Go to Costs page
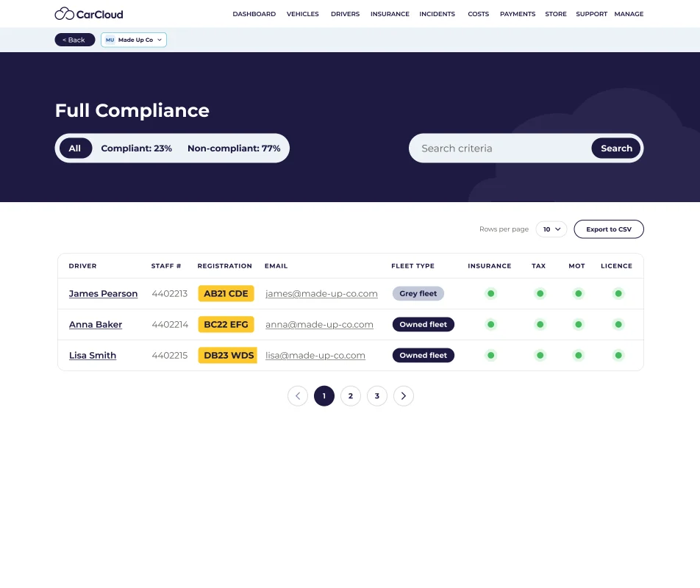This screenshot has height=588, width=700. [x=478, y=14]
